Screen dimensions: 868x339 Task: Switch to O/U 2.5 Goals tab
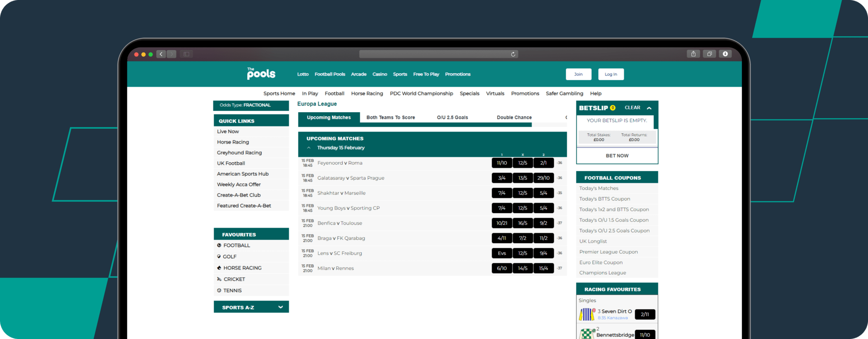pyautogui.click(x=452, y=118)
